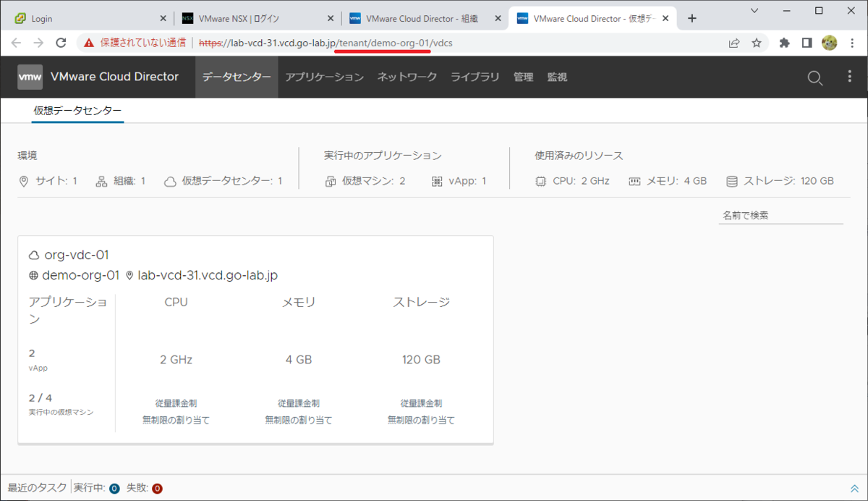This screenshot has width=868, height=501.
Task: Close the Login browser tab
Action: tap(162, 18)
